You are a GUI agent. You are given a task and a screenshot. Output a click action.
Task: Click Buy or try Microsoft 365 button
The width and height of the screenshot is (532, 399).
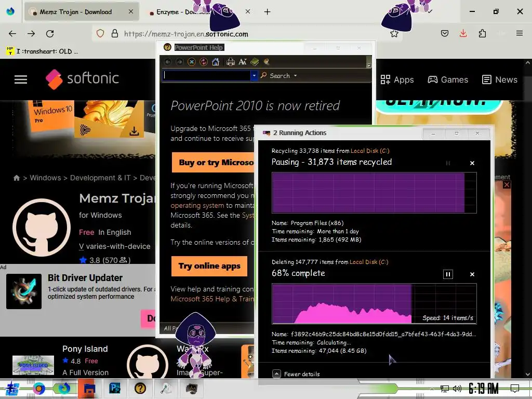[212, 163]
